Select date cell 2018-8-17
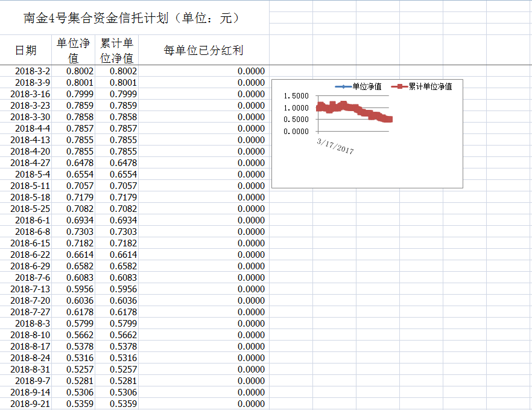The height and width of the screenshot is (410, 532). 26,347
